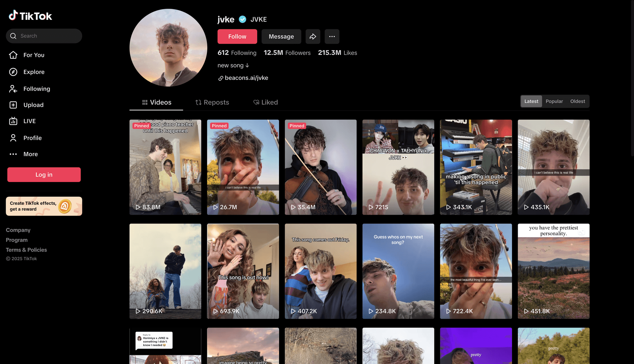Viewport: 634px width, 364px height.
Task: Open the LIVE section
Action: pos(29,121)
